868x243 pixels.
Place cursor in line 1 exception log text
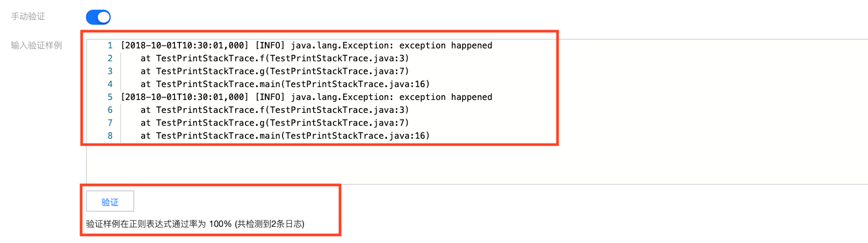pyautogui.click(x=306, y=46)
